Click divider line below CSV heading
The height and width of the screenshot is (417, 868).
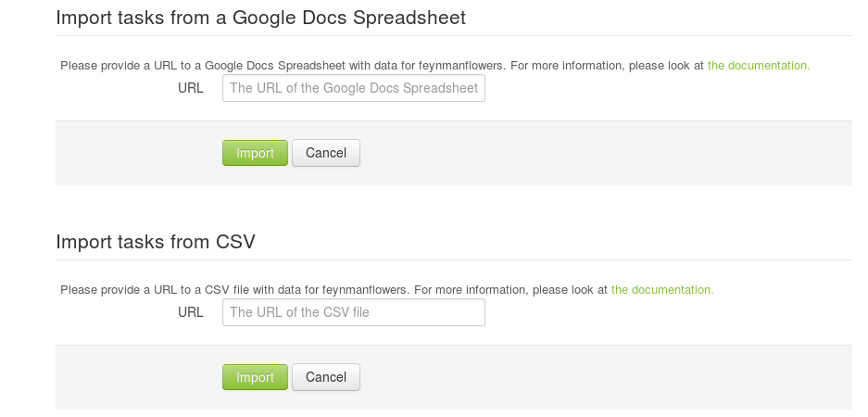click(454, 259)
